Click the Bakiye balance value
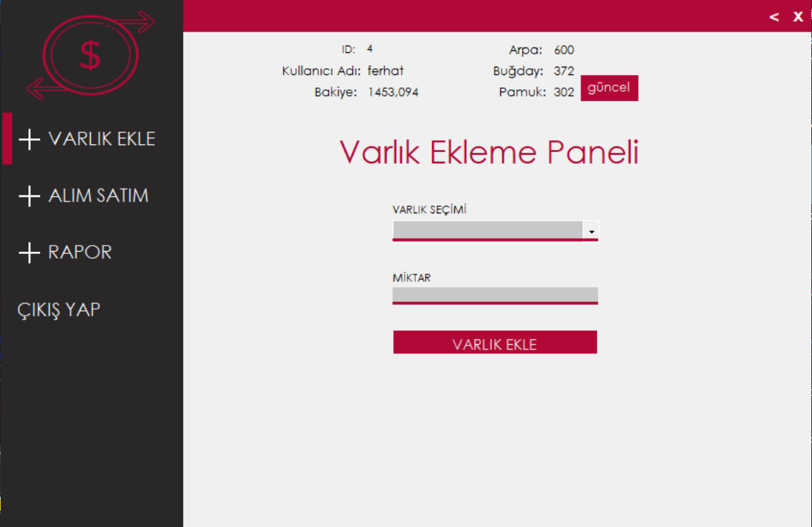 (x=394, y=92)
